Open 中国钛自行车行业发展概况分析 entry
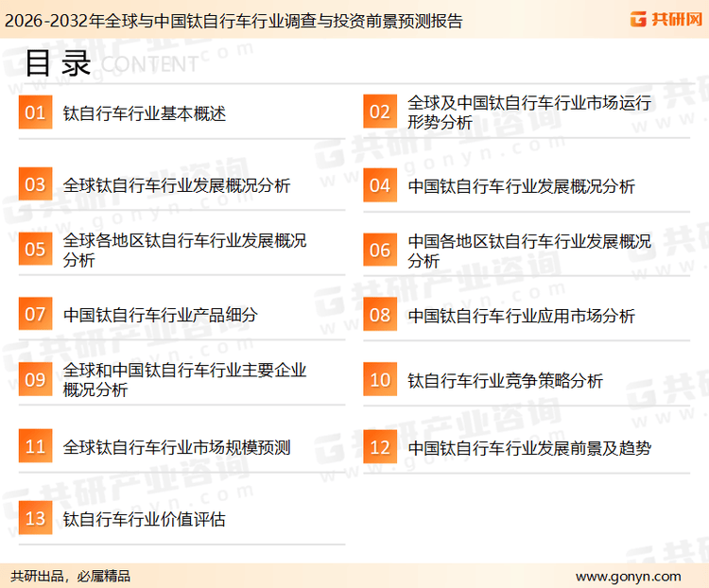Viewport: 709px width, 588px height. click(521, 185)
